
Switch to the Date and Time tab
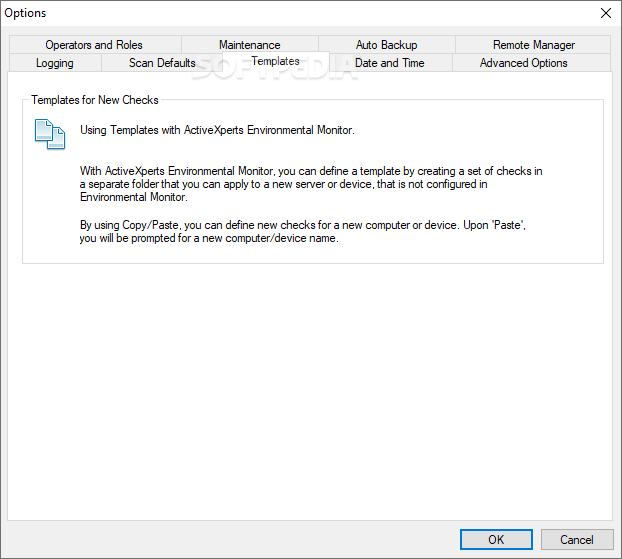tap(390, 63)
